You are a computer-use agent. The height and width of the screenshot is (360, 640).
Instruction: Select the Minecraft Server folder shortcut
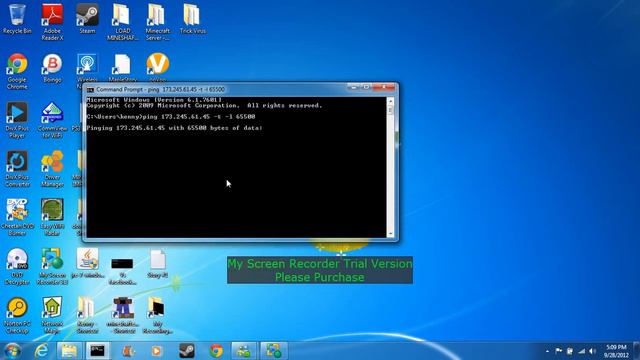click(x=158, y=22)
